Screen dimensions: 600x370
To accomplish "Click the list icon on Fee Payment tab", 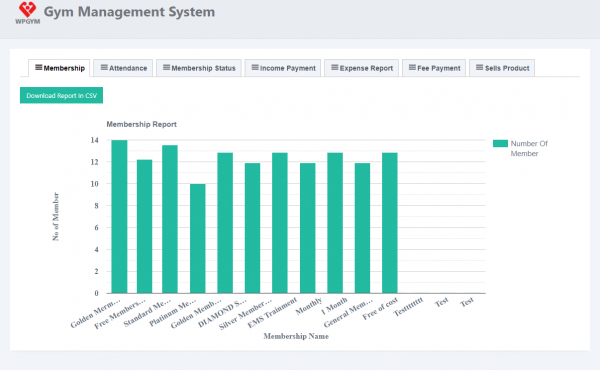I will [x=412, y=68].
